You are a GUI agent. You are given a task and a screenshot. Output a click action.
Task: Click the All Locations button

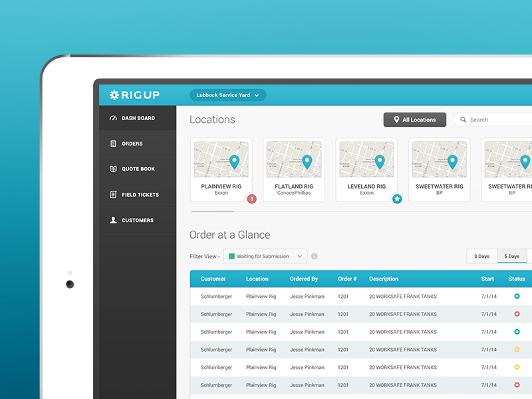[x=414, y=120]
